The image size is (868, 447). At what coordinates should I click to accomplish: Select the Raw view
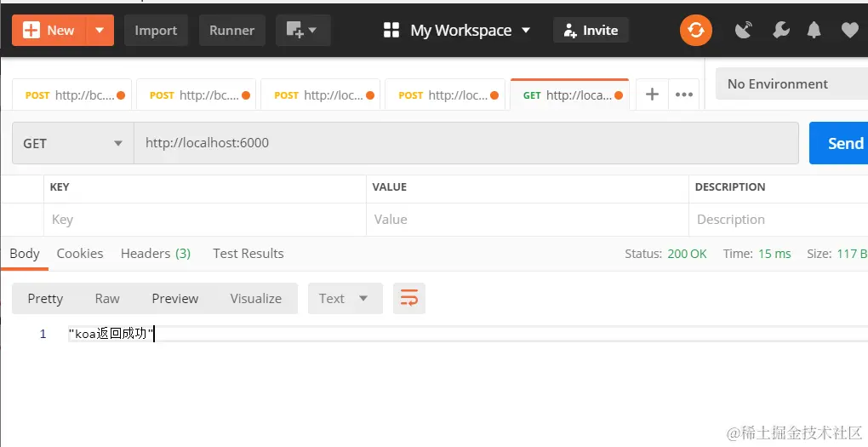[x=107, y=299]
